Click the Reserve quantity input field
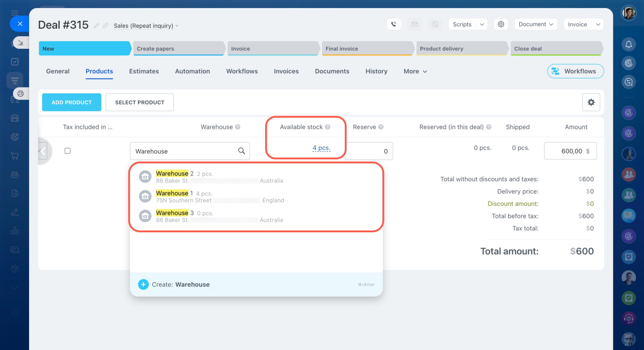The width and height of the screenshot is (644, 350). 369,151
